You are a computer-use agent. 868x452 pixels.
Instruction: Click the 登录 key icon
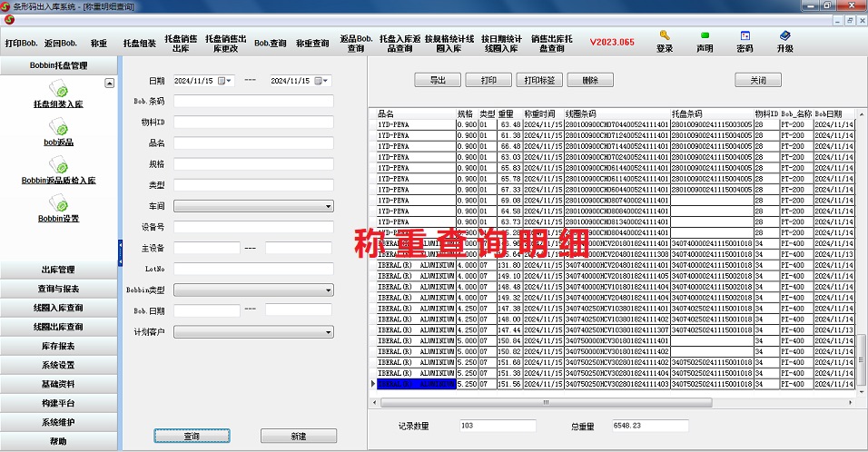coord(665,36)
